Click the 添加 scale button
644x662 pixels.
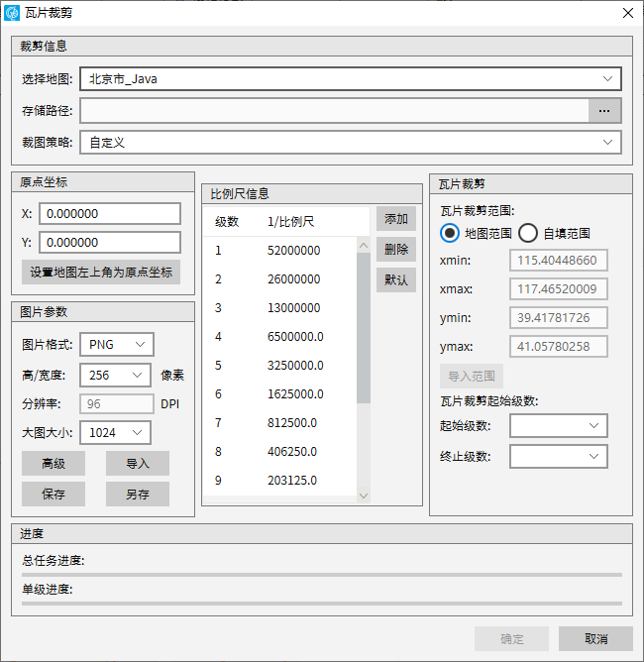(x=395, y=219)
